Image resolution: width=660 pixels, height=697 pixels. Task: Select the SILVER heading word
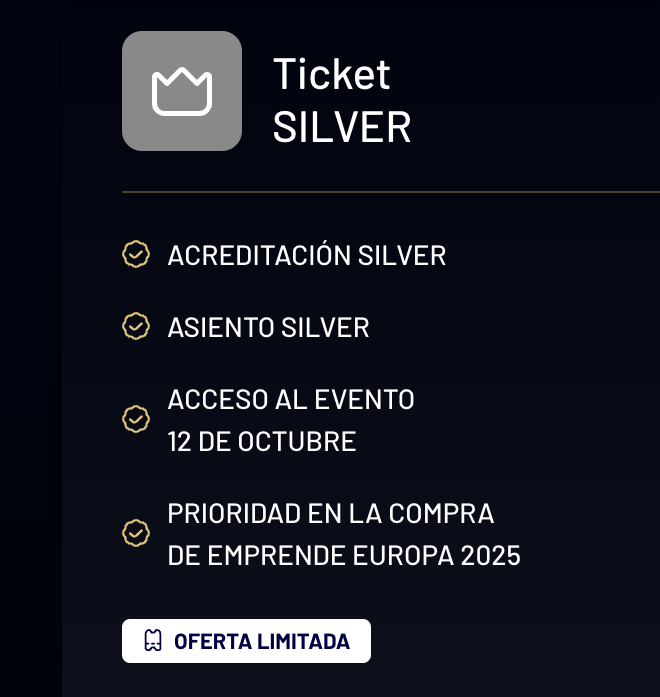(x=342, y=128)
